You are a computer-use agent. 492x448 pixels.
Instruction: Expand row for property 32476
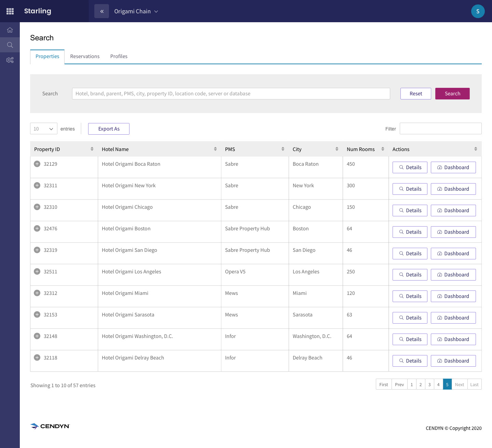37,229
